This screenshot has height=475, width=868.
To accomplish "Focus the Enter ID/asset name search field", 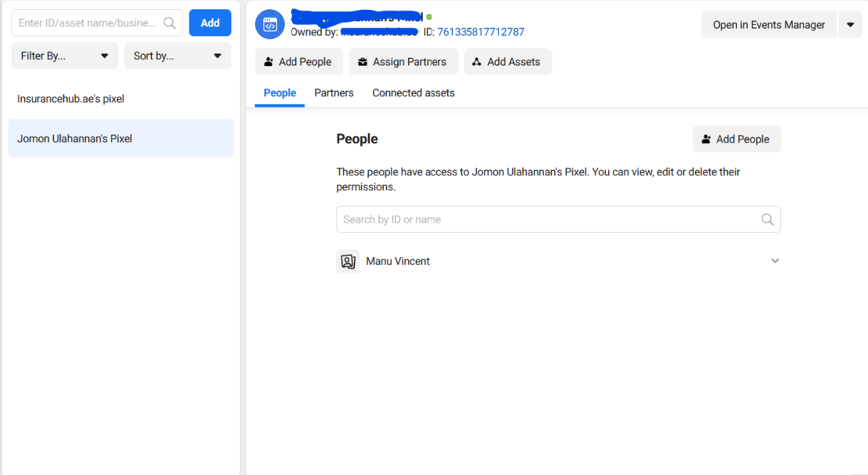I will tap(97, 23).
